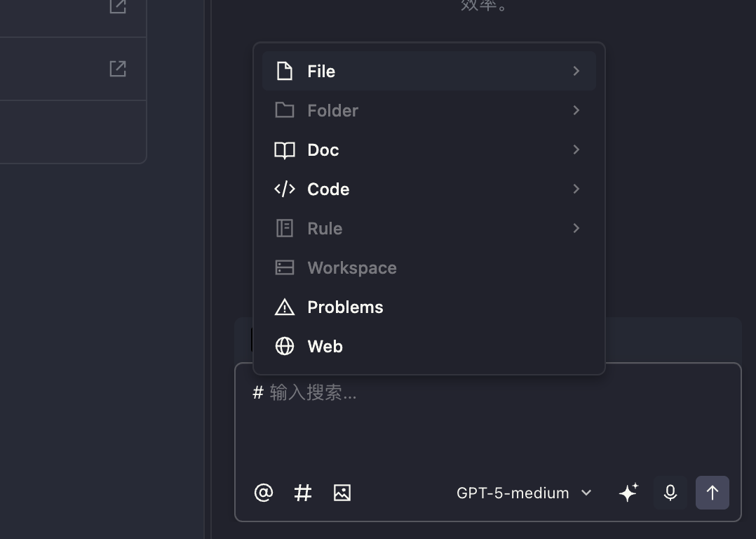
Task: Click the # context icon
Action: point(302,493)
